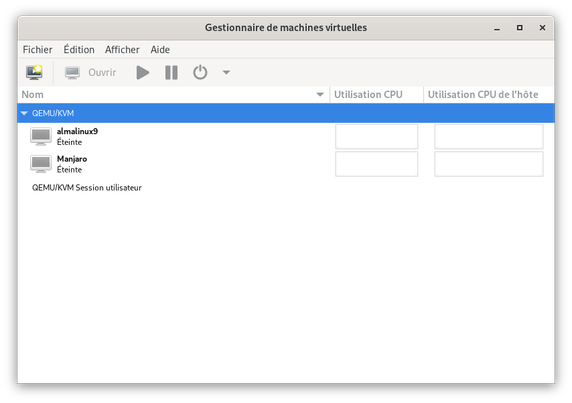Collapse the QEMU/KVM connection triangle
This screenshot has height=403, width=572.
(24, 113)
